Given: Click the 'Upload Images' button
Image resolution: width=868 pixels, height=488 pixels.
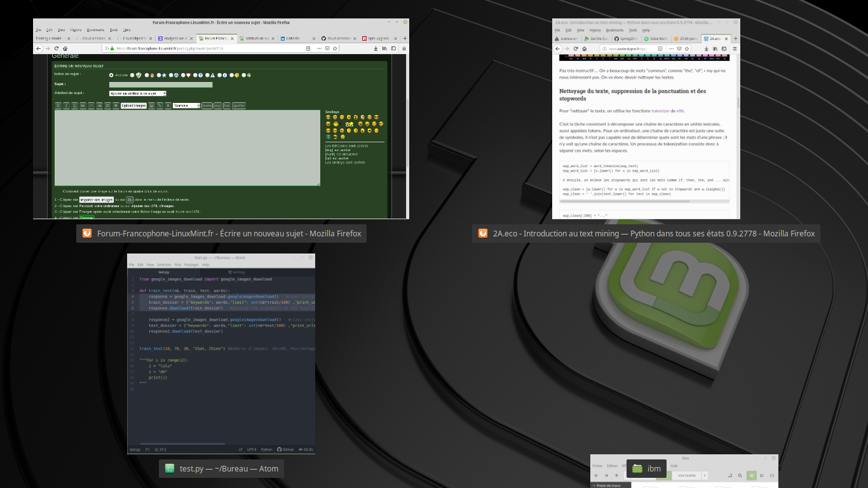Looking at the screenshot, I should (x=133, y=105).
